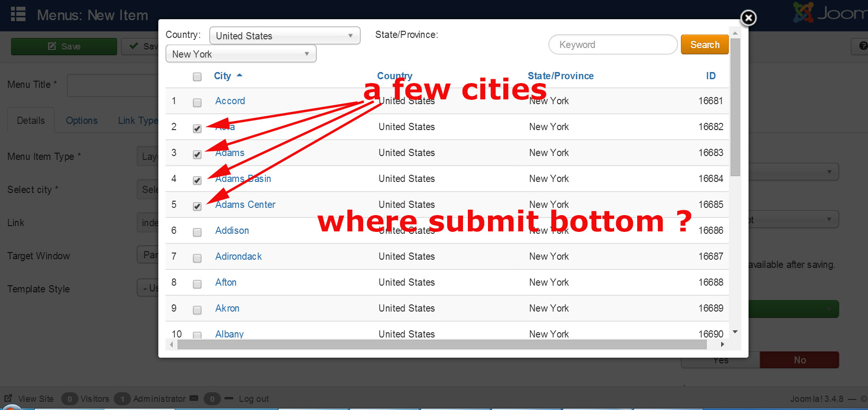This screenshot has width=868, height=410.
Task: Open the state dropdown showing New York
Action: [x=240, y=54]
